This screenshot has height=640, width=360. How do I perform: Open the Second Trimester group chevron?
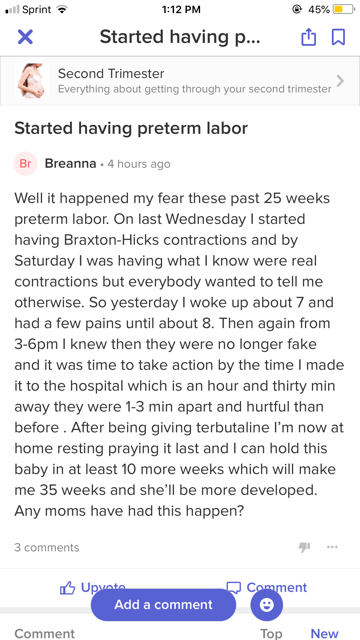click(340, 81)
